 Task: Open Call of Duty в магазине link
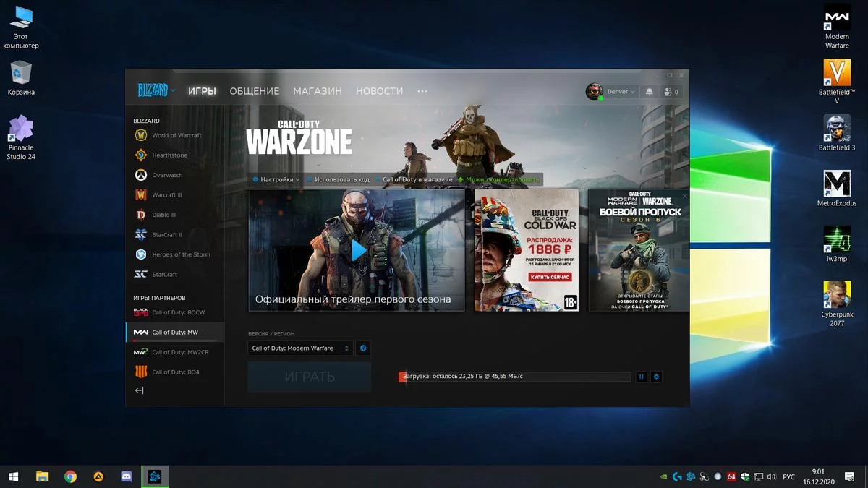414,179
